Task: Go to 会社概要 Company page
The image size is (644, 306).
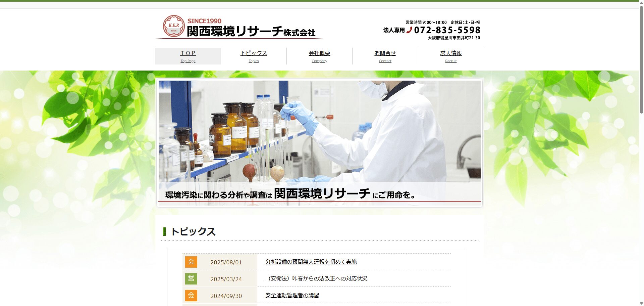Action: click(x=319, y=56)
